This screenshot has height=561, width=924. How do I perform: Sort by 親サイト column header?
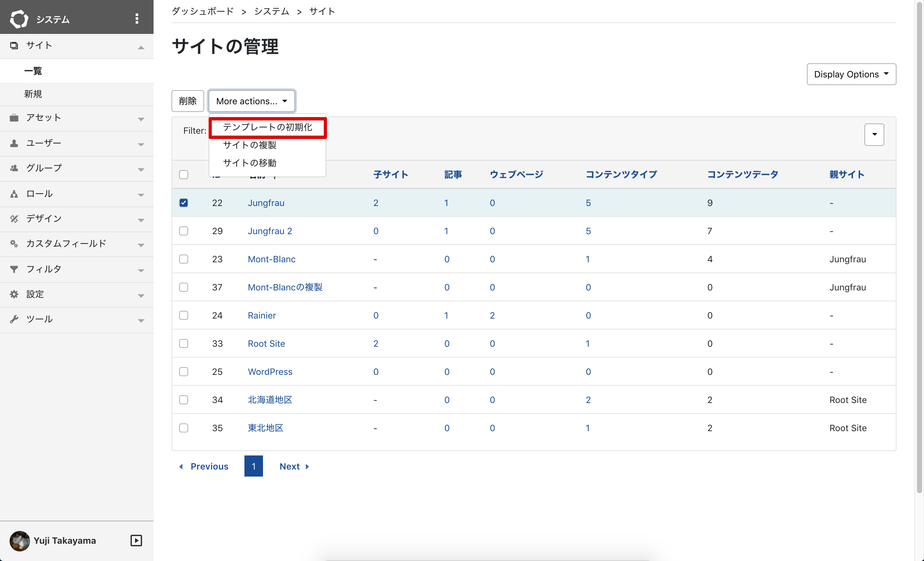[x=847, y=174]
